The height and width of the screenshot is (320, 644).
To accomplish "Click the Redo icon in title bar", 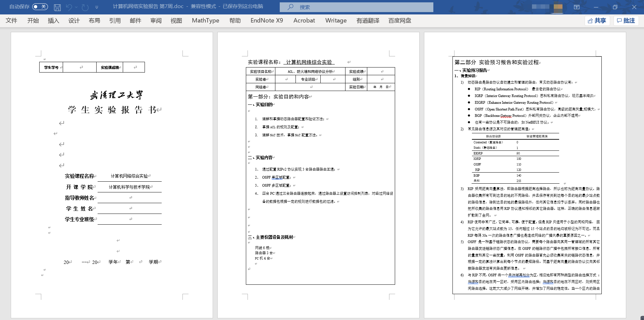I will coord(85,7).
